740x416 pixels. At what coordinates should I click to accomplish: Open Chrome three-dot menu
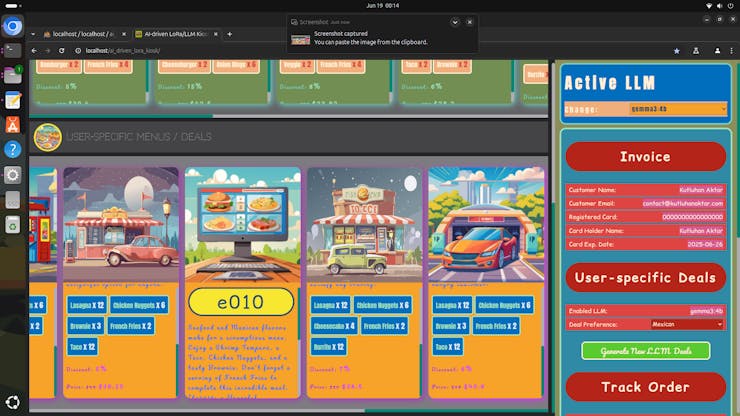732,51
